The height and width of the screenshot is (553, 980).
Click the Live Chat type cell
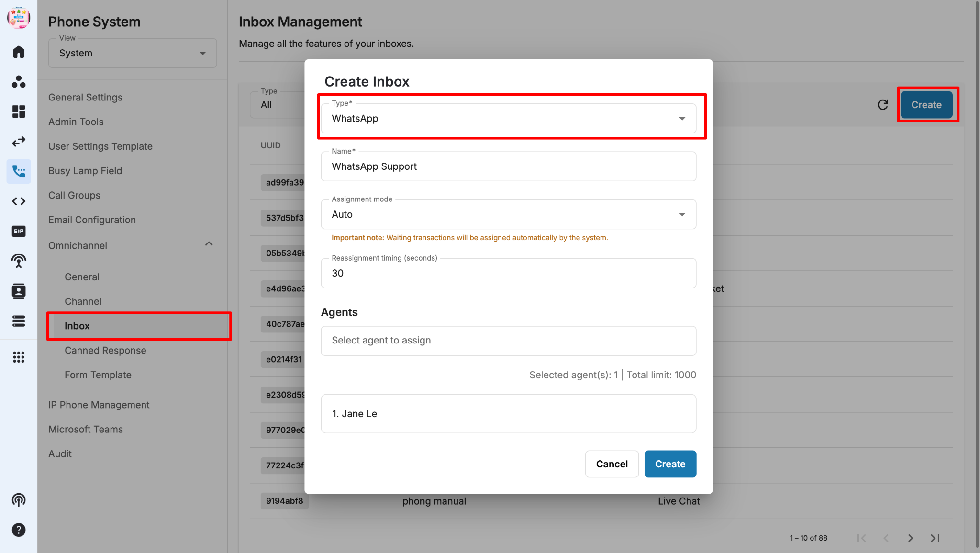pyautogui.click(x=679, y=501)
